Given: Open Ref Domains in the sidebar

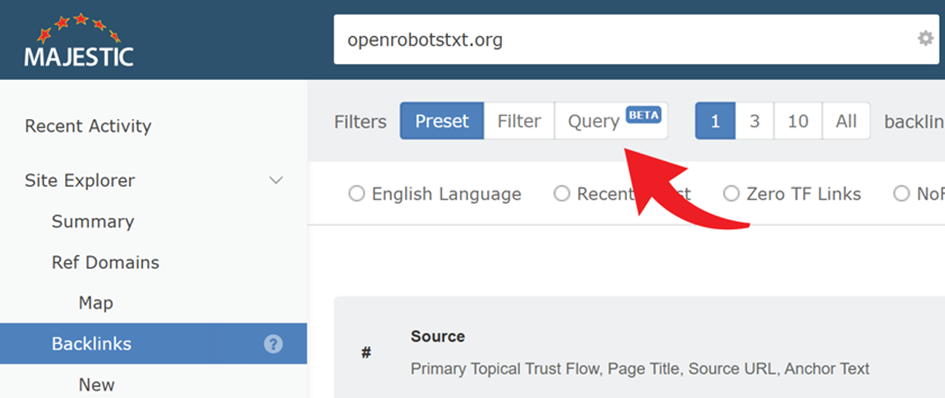Looking at the screenshot, I should (105, 262).
